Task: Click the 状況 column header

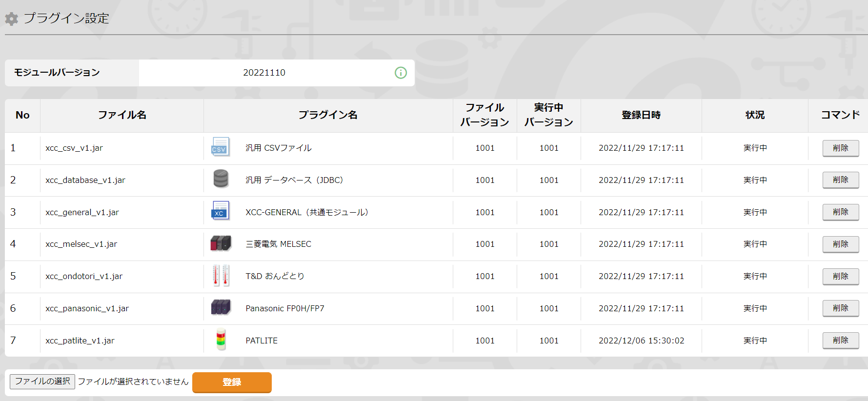Action: click(755, 115)
